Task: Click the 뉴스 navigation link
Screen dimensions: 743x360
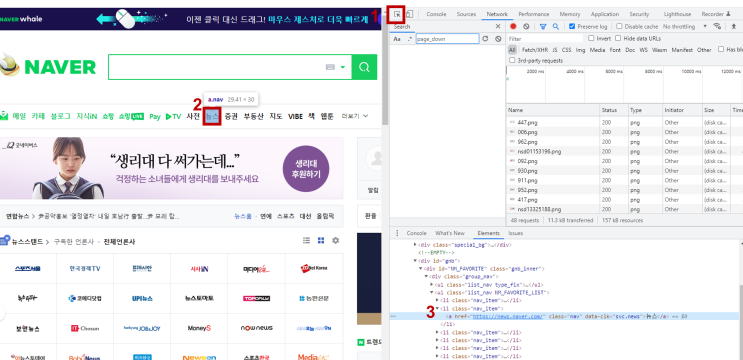Action: point(212,116)
